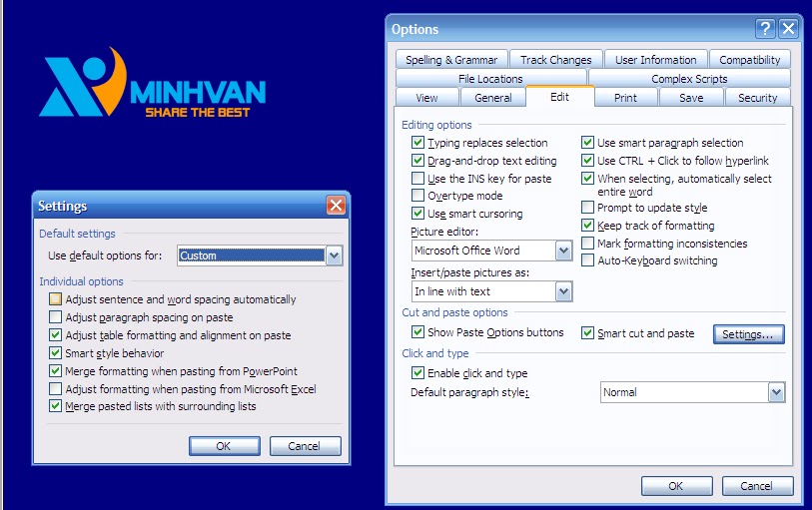The width and height of the screenshot is (812, 510).
Task: Switch to User Information tab
Action: coord(655,60)
